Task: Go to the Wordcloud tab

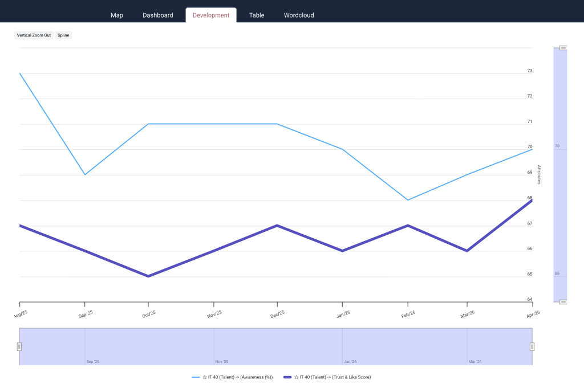Action: [x=299, y=15]
